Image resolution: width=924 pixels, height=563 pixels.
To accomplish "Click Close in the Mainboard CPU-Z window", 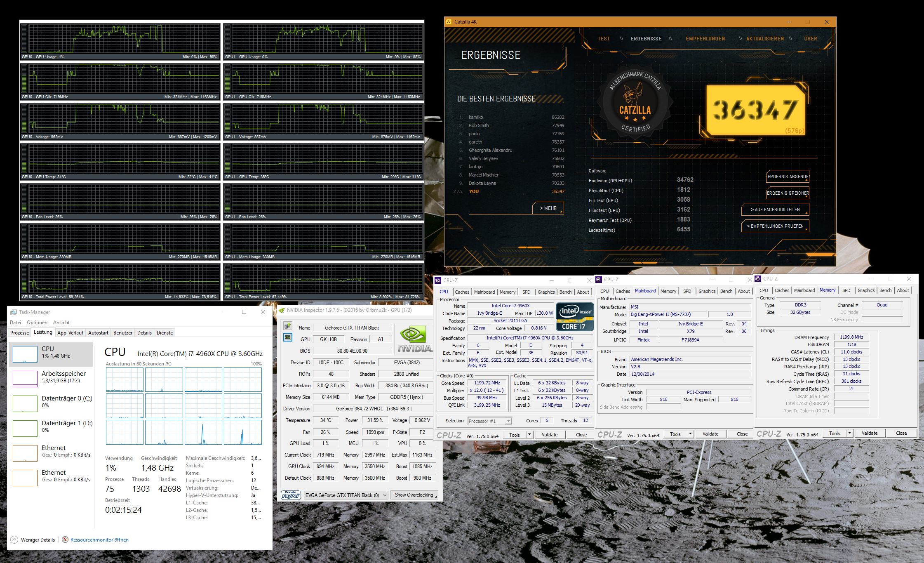I will click(742, 434).
